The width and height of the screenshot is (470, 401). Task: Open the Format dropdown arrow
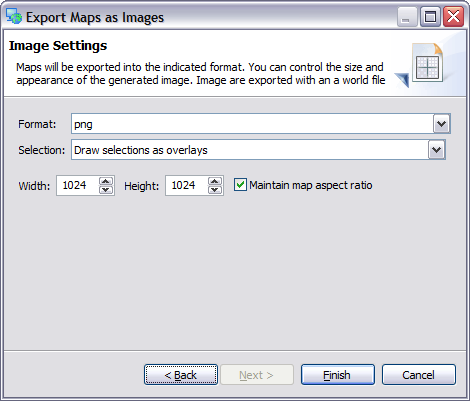[x=442, y=124]
